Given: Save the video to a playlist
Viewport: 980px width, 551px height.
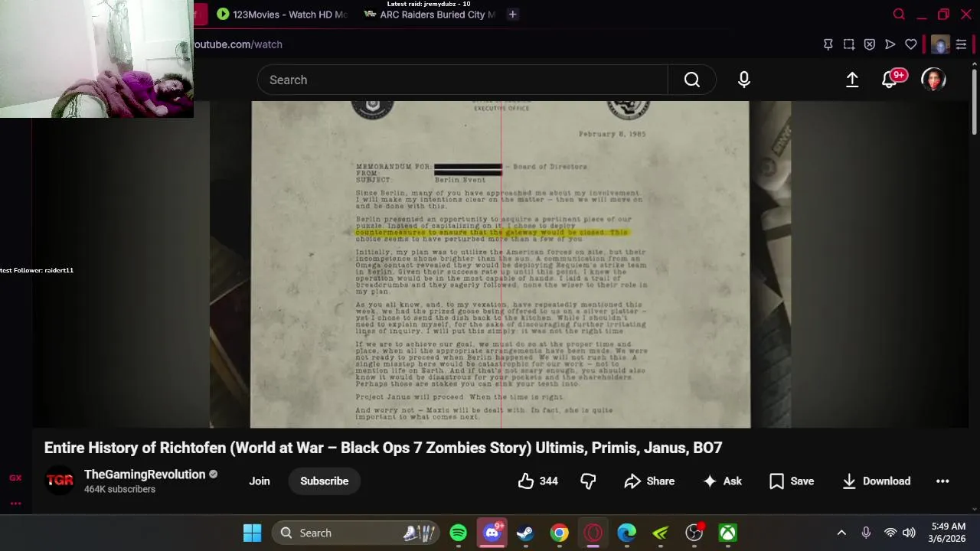Looking at the screenshot, I should [792, 481].
